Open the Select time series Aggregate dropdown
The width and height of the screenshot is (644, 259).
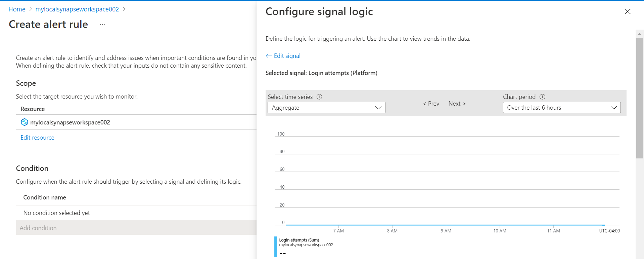point(326,108)
